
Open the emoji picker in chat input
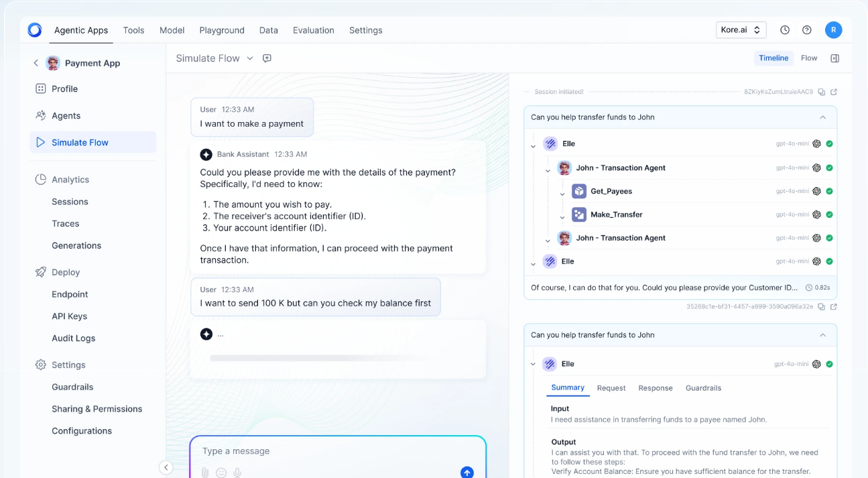pos(221,472)
